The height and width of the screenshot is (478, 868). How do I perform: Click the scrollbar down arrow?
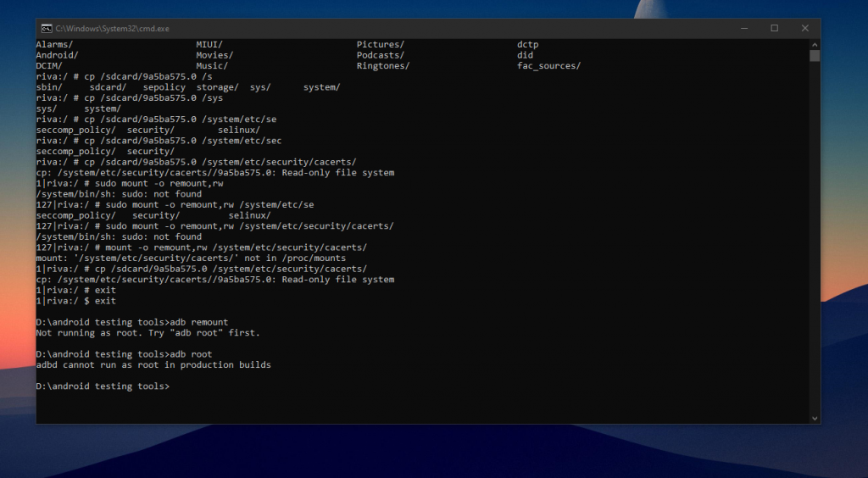tap(815, 419)
